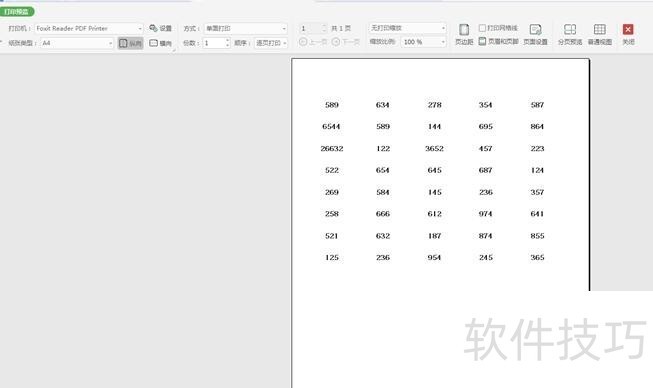Click the value 457 in the preview

486,149
